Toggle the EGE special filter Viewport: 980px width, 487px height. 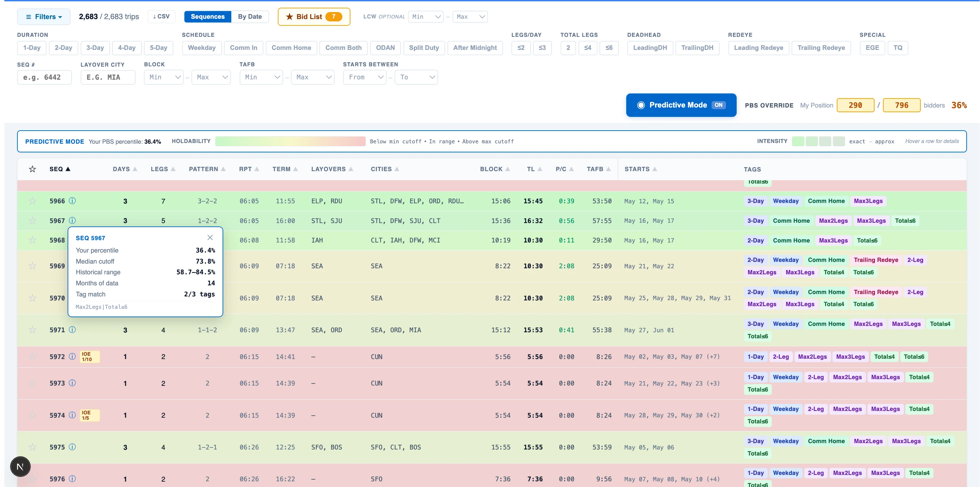click(872, 48)
